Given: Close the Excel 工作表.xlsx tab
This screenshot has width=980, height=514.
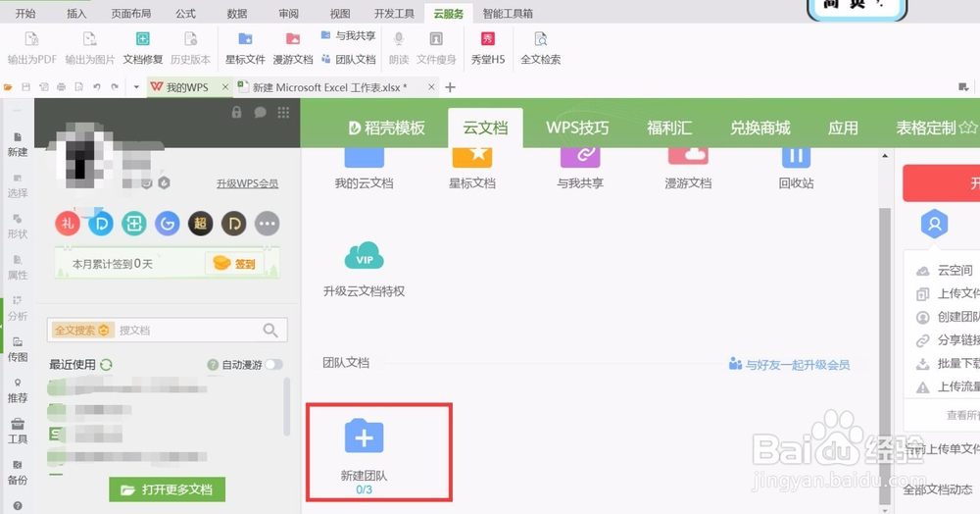Looking at the screenshot, I should tap(431, 87).
